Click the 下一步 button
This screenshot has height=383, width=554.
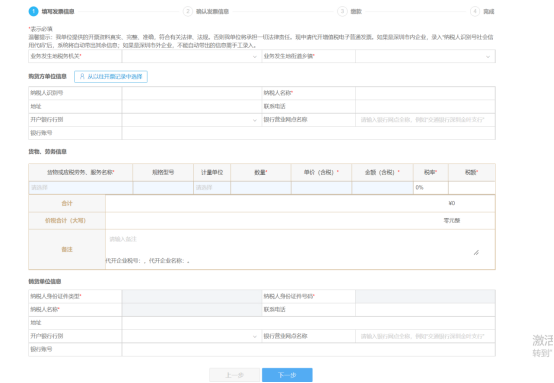point(287,375)
